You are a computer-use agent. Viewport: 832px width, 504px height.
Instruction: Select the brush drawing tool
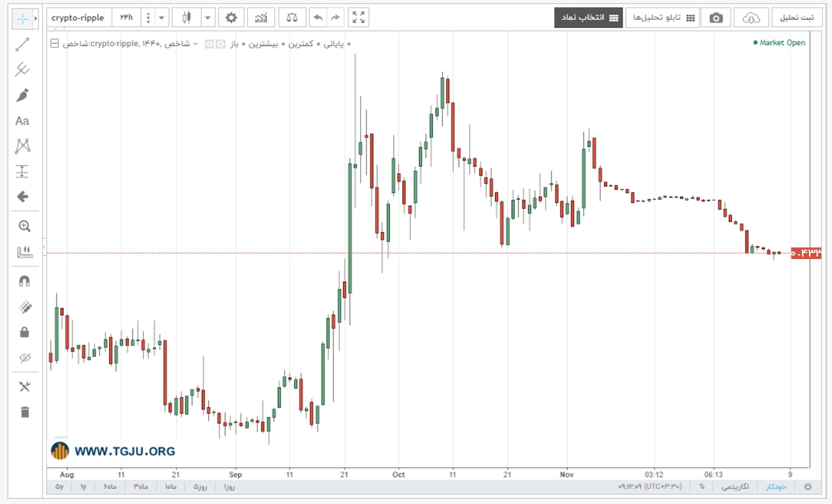coord(22,95)
